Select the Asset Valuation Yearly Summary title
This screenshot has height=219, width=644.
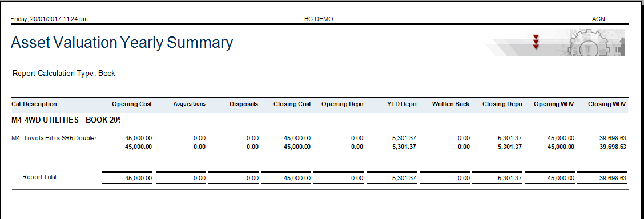[122, 43]
